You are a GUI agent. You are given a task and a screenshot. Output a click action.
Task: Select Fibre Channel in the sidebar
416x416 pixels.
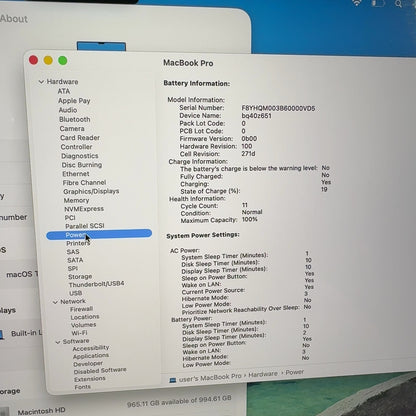(x=84, y=183)
